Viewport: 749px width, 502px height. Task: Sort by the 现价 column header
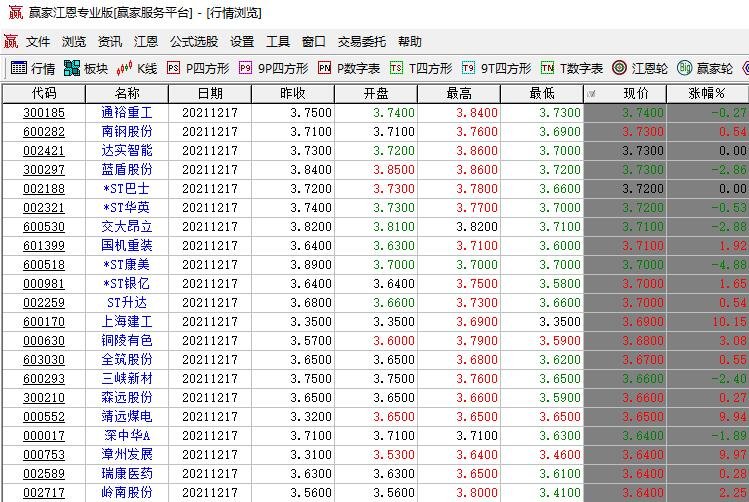(x=625, y=94)
